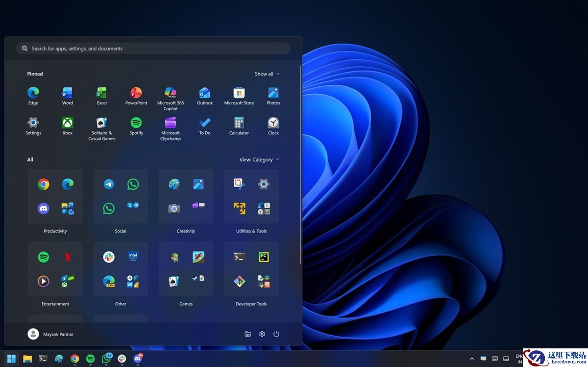Open Settings gear beside the power button
This screenshot has width=588, height=367.
tap(262, 334)
